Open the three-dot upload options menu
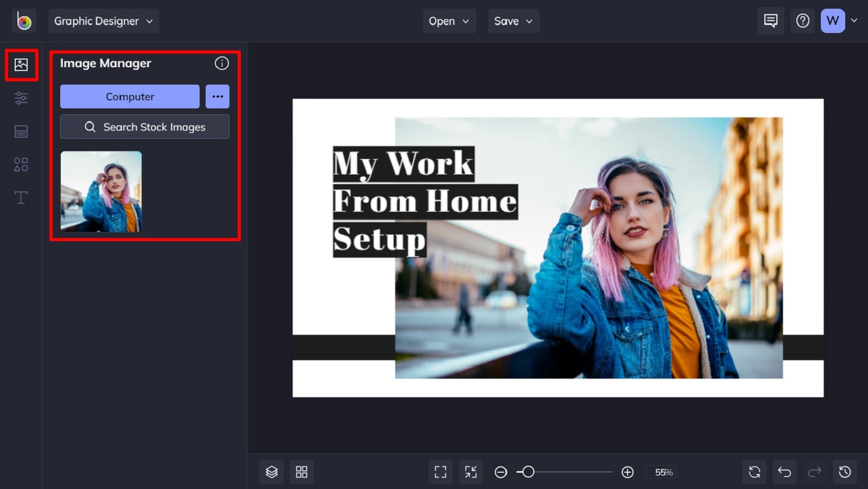The image size is (868, 489). (x=217, y=96)
